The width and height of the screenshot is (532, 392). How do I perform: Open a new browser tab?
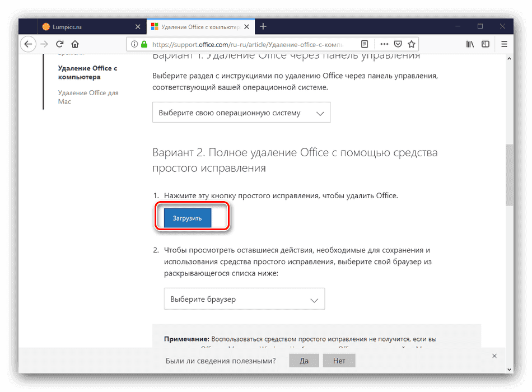263,26
